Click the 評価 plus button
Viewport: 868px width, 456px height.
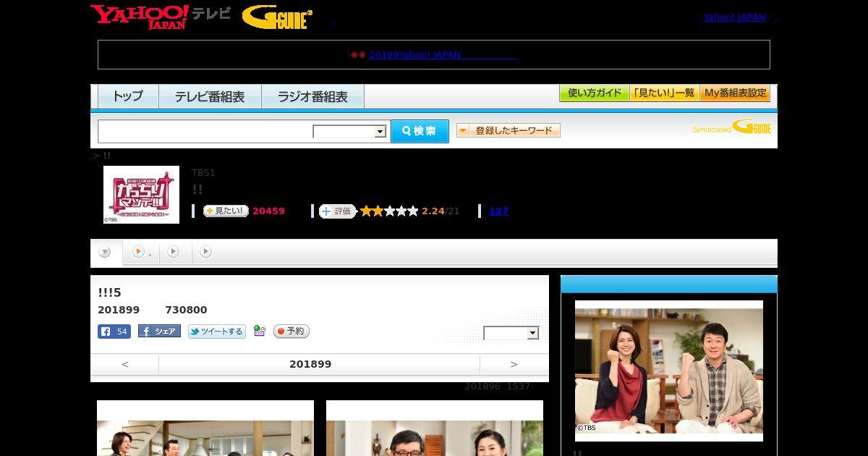(x=337, y=211)
